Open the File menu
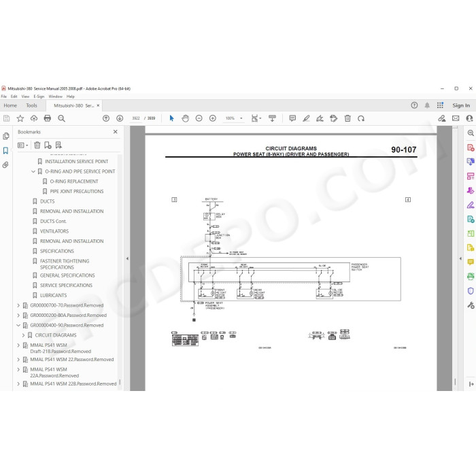Screen dimensions: 476x476 [3, 97]
